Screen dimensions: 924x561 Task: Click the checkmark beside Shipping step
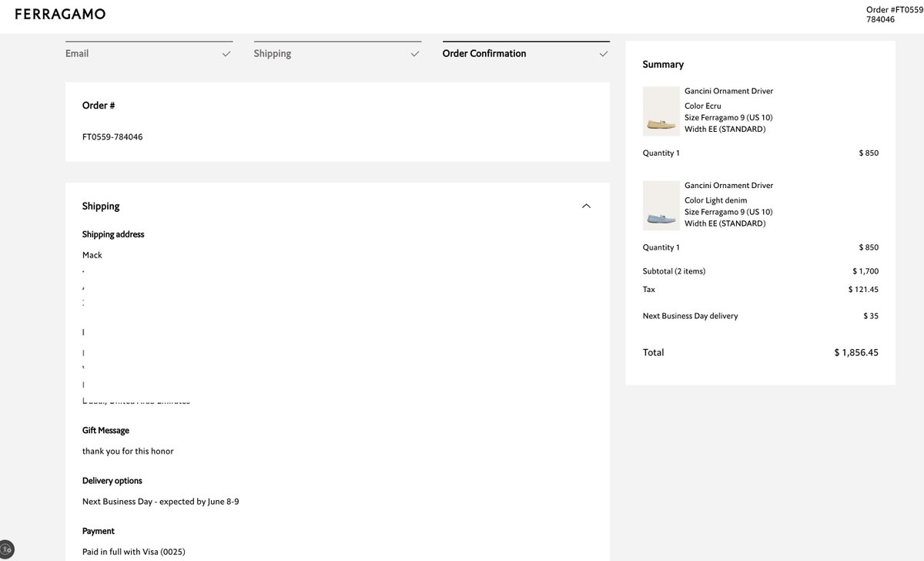(x=415, y=54)
